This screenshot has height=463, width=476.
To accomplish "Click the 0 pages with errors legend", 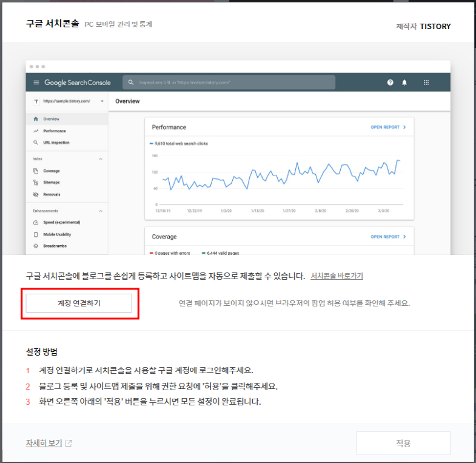I will (x=170, y=253).
